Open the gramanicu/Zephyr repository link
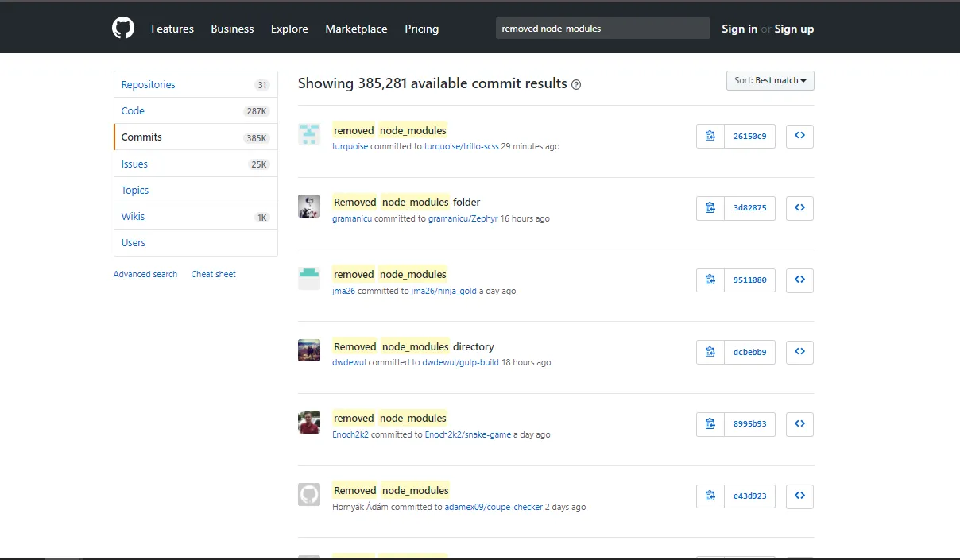The height and width of the screenshot is (560, 960). [x=463, y=218]
